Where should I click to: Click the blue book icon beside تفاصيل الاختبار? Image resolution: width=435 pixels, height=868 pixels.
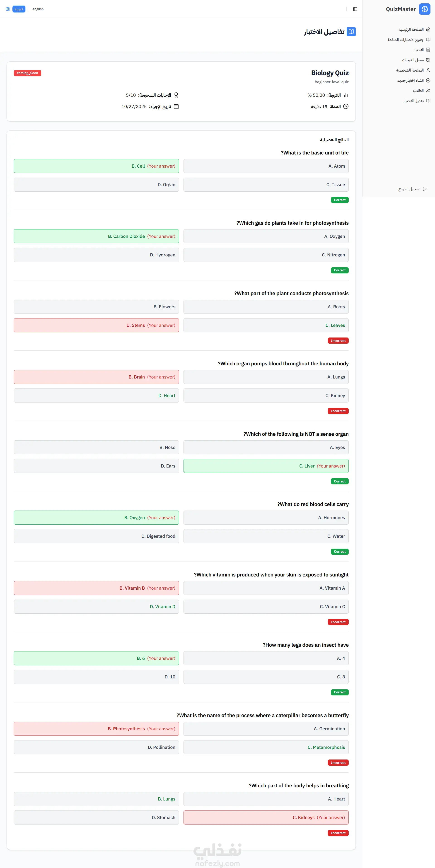[x=351, y=32]
